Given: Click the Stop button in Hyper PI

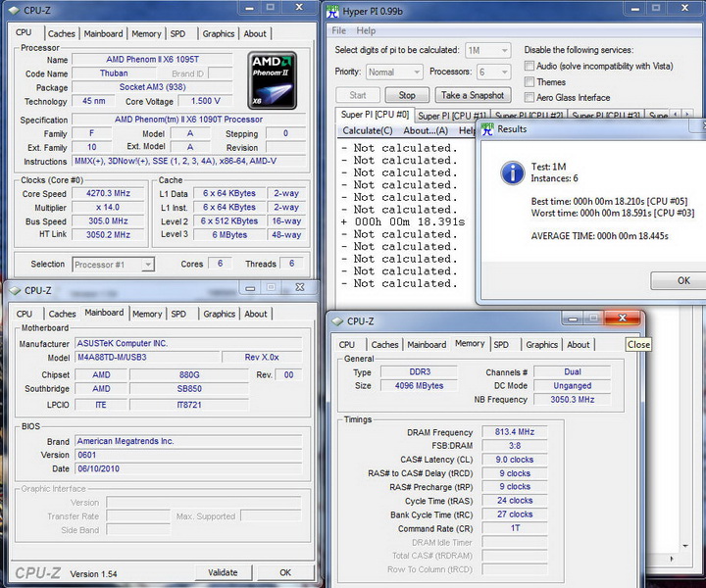Looking at the screenshot, I should click(x=407, y=95).
